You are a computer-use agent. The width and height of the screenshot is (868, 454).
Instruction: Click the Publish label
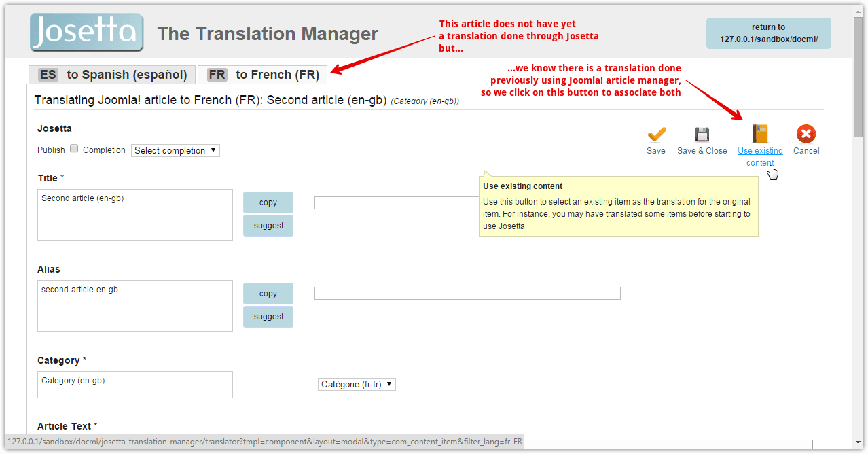point(51,150)
